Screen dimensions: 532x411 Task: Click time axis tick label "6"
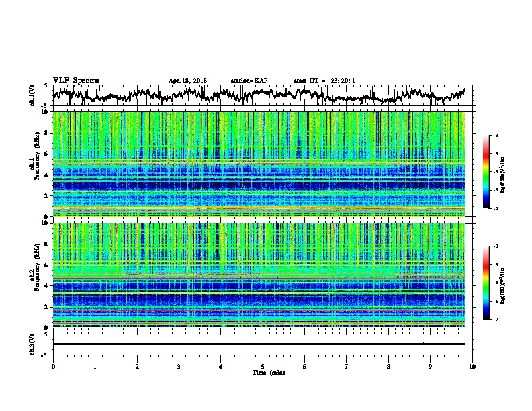[x=305, y=367]
